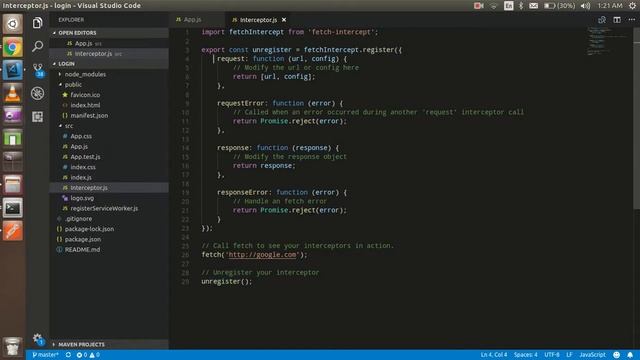Screen dimensions: 640x360
Task: Open the Explorer view in activity bar
Action: (x=38, y=23)
